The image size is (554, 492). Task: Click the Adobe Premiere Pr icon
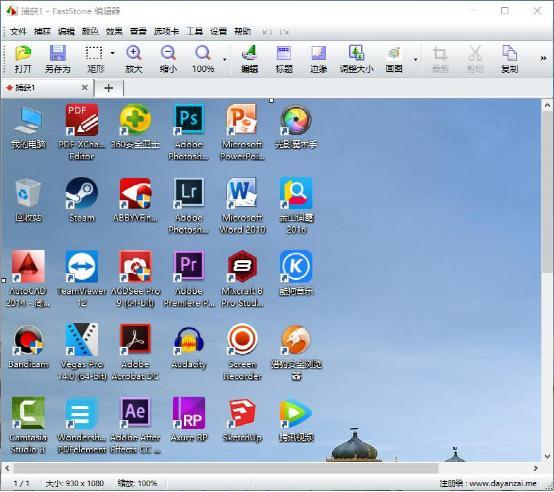[x=189, y=266]
